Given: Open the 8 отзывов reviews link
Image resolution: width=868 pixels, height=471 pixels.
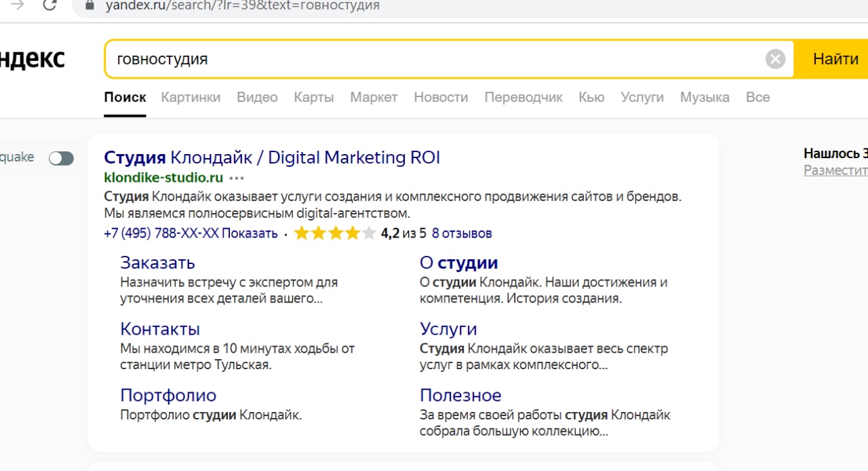Looking at the screenshot, I should click(x=462, y=233).
